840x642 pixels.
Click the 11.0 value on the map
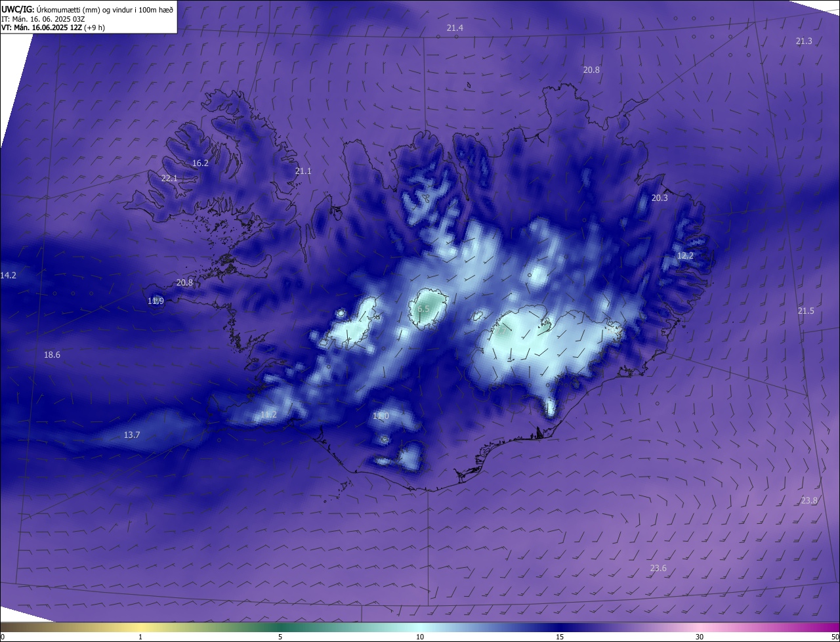click(x=381, y=416)
